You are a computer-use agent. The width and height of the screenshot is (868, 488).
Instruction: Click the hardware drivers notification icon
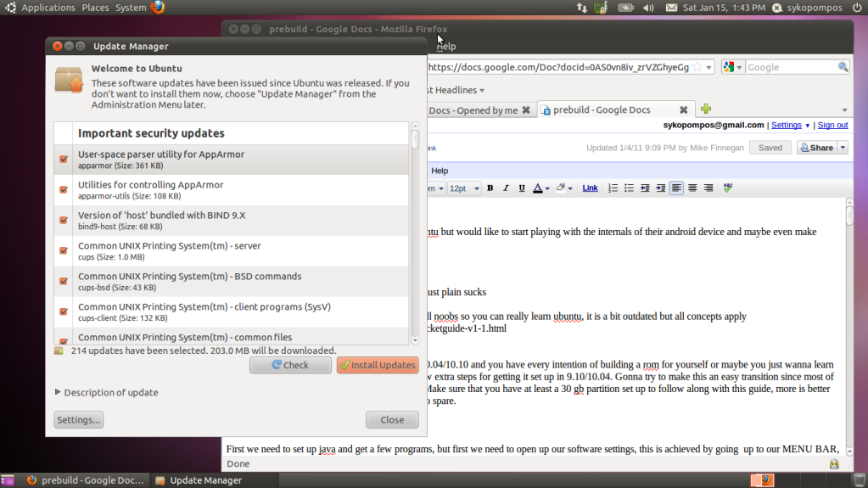pyautogui.click(x=601, y=8)
